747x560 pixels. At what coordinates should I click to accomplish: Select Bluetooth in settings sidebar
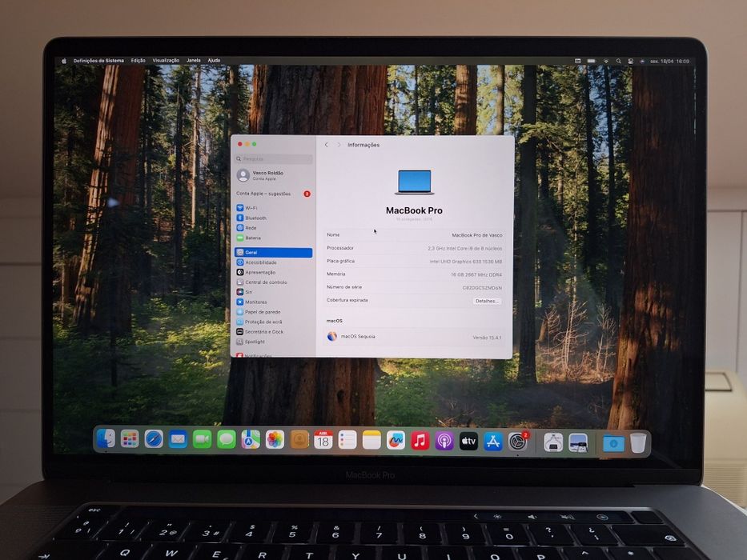[x=274, y=218]
